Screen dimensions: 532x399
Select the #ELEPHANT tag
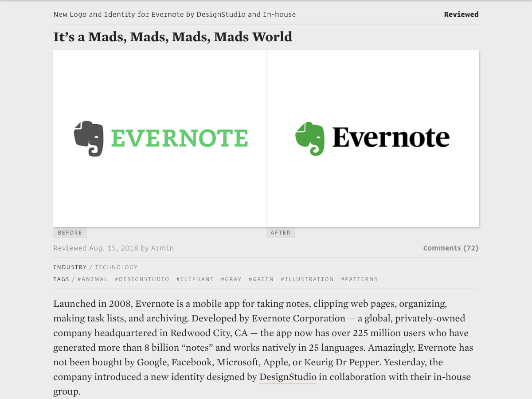coord(195,279)
